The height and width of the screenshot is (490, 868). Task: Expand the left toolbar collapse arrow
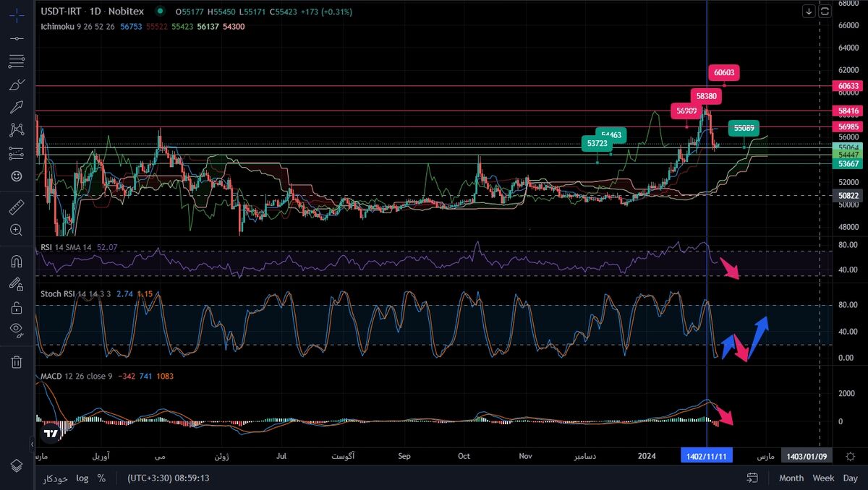pyautogui.click(x=33, y=443)
